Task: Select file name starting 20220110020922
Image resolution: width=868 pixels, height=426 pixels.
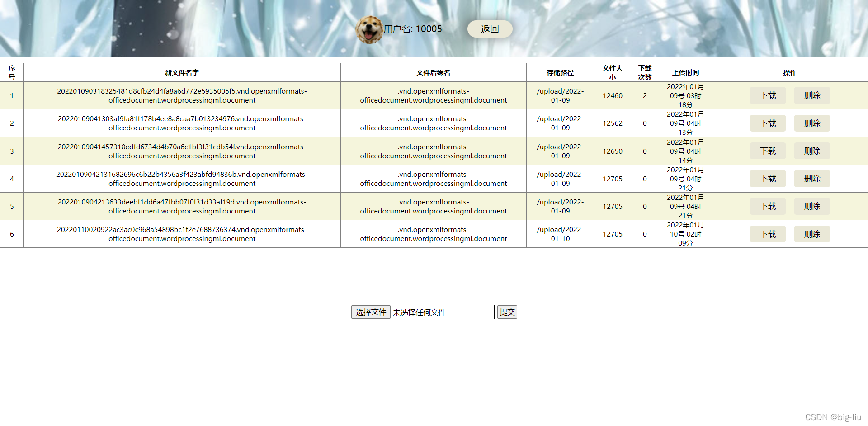Action: point(182,234)
